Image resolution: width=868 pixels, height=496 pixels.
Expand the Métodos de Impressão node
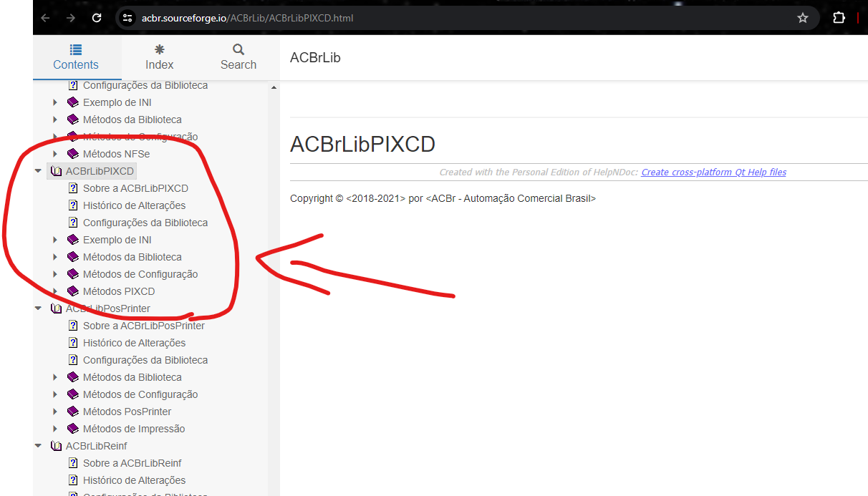coord(55,429)
